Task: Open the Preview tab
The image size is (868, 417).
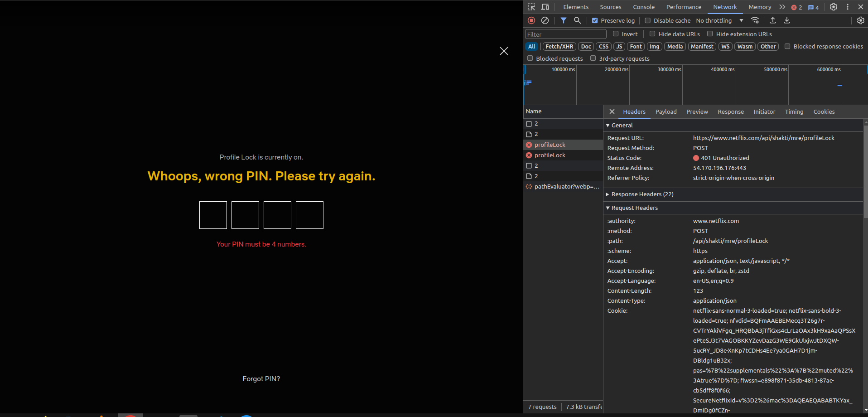Action: (697, 112)
